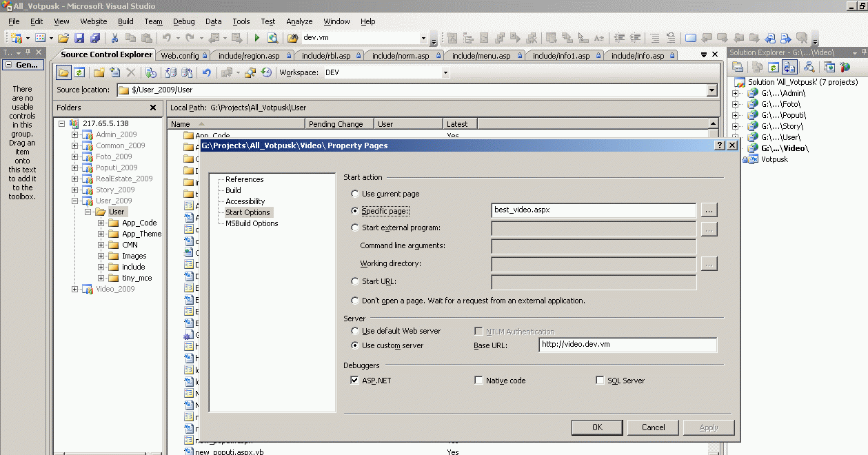Click the Nest Related Files icon
This screenshot has height=455, width=868.
click(x=790, y=67)
